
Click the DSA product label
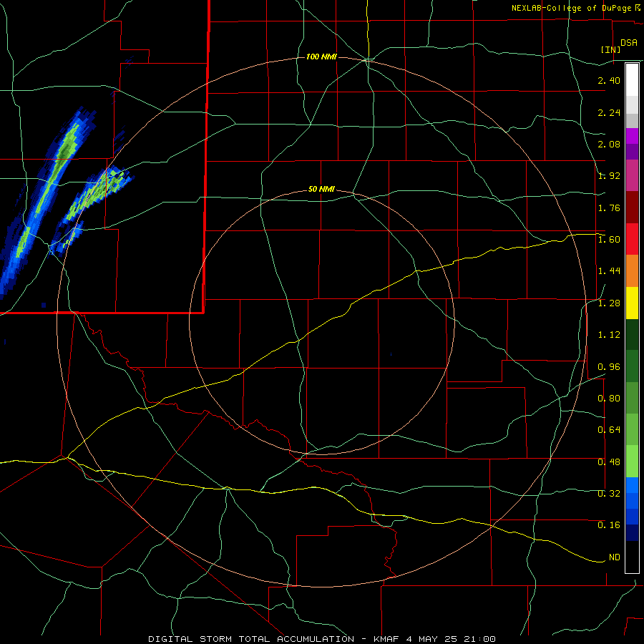pyautogui.click(x=629, y=43)
